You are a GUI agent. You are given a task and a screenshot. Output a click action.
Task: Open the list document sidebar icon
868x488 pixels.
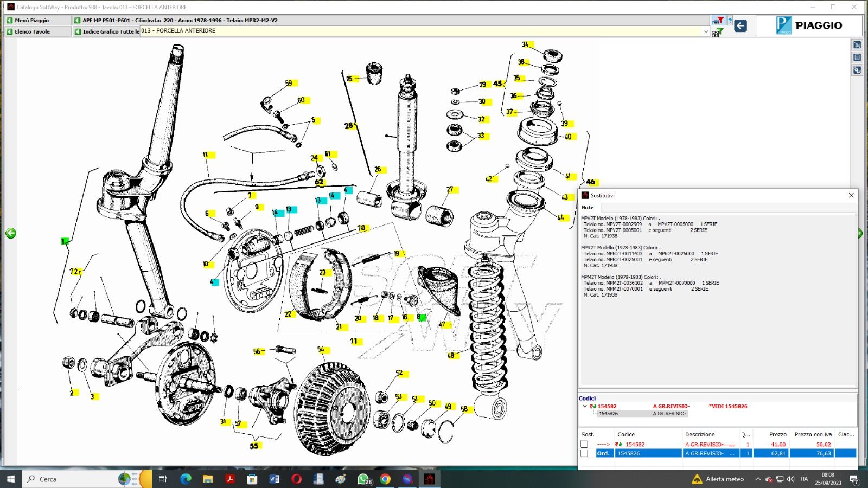[x=857, y=57]
